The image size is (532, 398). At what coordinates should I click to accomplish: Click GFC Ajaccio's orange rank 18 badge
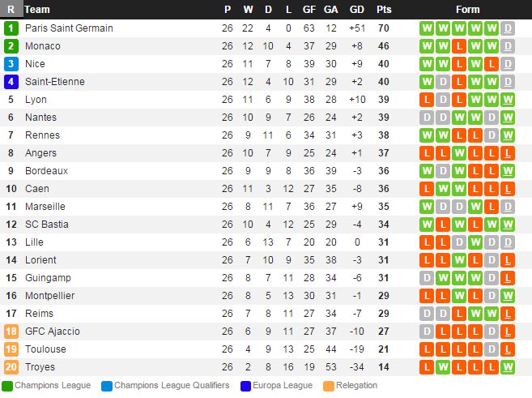11,332
